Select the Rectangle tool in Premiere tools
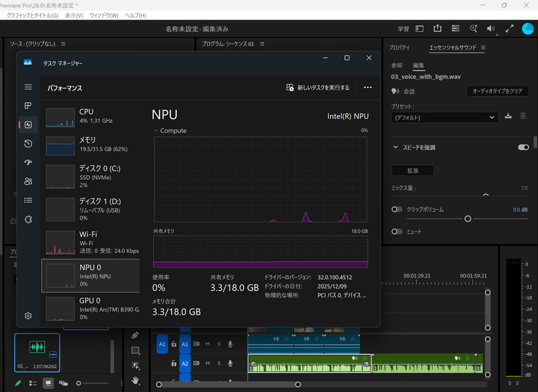 [135, 350]
